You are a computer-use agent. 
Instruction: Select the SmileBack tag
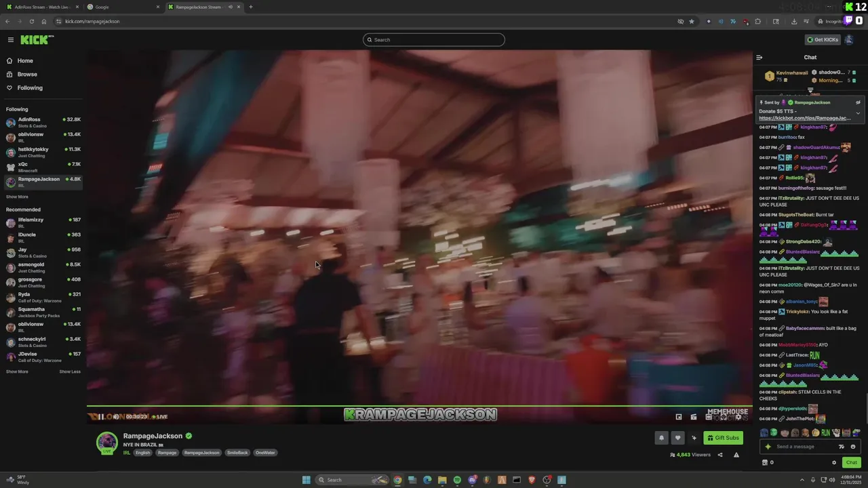(x=237, y=453)
